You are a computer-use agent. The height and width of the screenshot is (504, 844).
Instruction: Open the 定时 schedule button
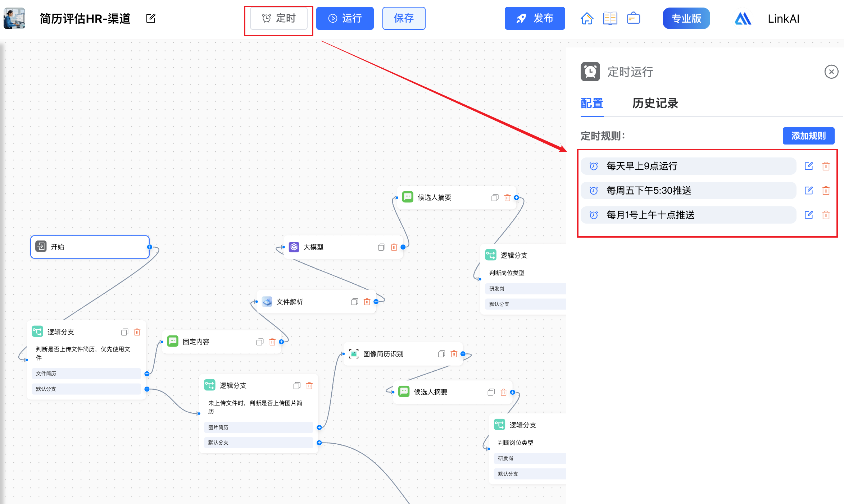(x=279, y=18)
